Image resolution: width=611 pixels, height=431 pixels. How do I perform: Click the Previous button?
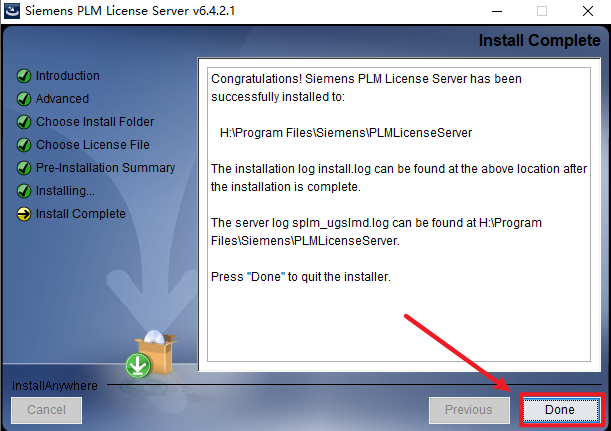point(469,410)
